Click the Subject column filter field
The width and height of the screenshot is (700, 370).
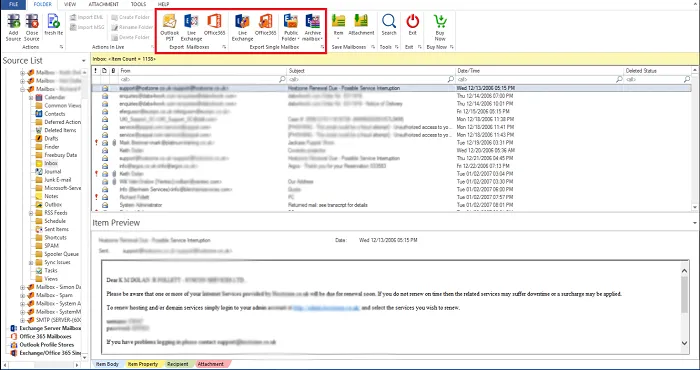tap(371, 79)
